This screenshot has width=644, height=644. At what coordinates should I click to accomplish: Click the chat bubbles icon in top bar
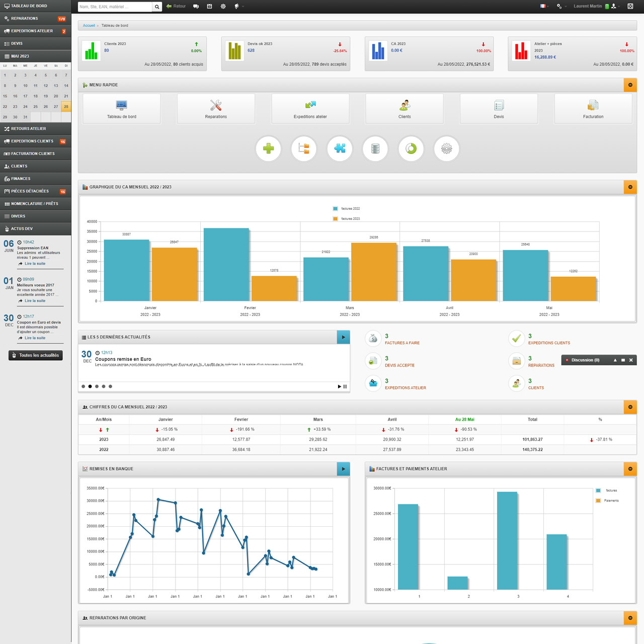pyautogui.click(x=196, y=7)
